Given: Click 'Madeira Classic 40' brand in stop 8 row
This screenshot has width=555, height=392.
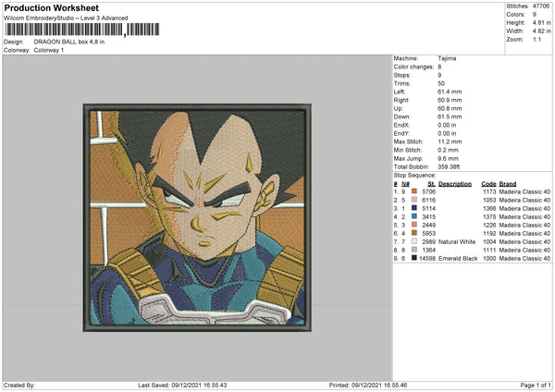Looking at the screenshot, I should tap(524, 251).
